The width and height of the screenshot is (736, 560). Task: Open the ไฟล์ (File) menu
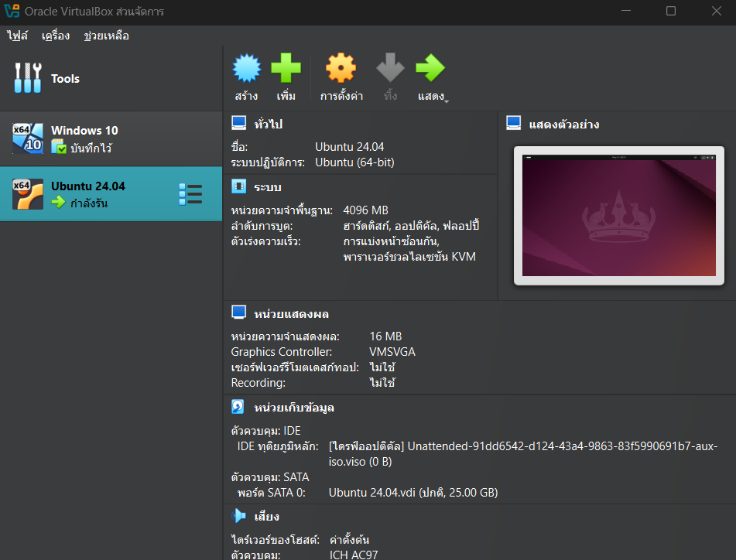pos(17,36)
